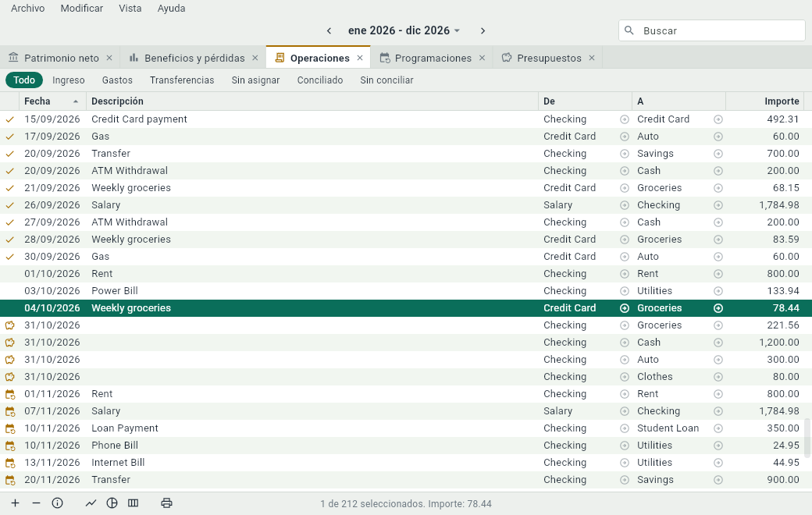The width and height of the screenshot is (812, 515).
Task: Click the columns layout icon
Action: pyautogui.click(x=133, y=503)
